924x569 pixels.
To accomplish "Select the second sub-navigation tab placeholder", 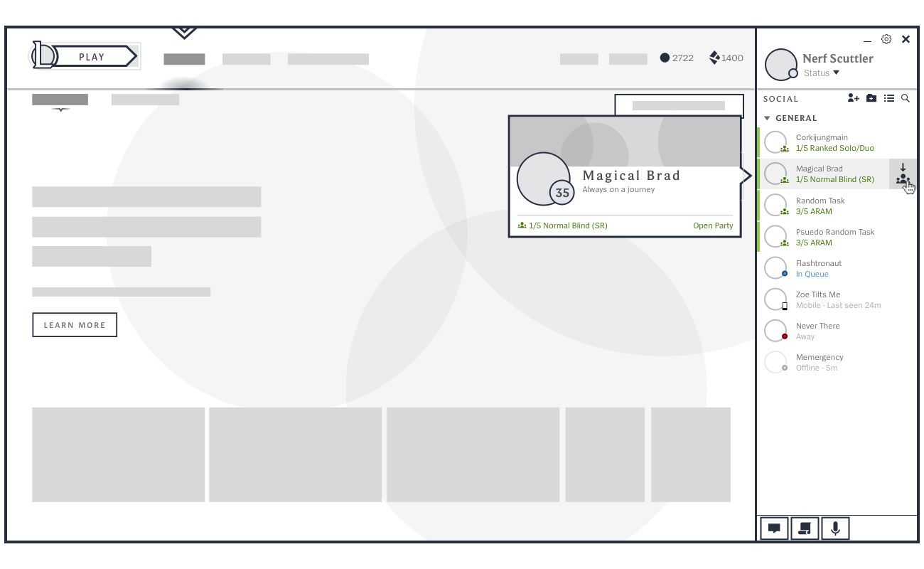I will tap(145, 100).
